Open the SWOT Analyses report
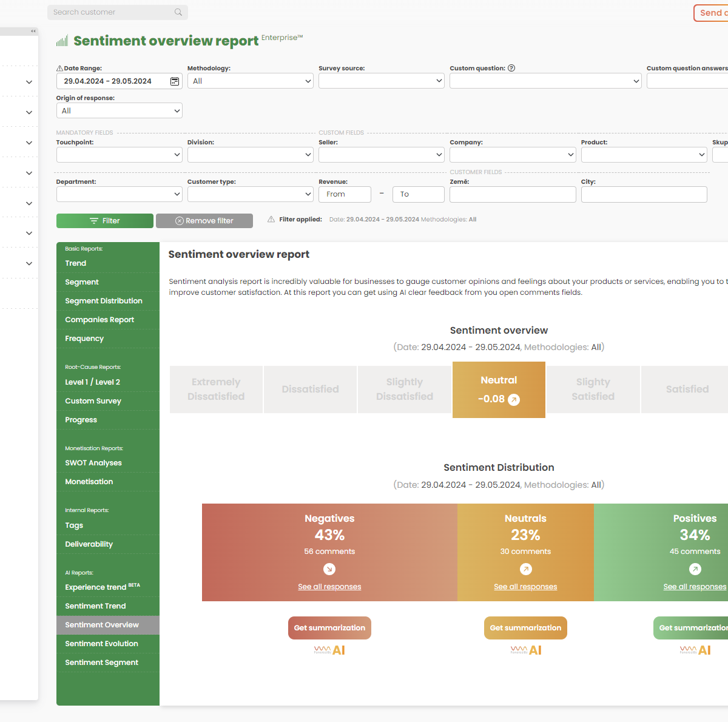This screenshot has height=722, width=728. tap(93, 462)
